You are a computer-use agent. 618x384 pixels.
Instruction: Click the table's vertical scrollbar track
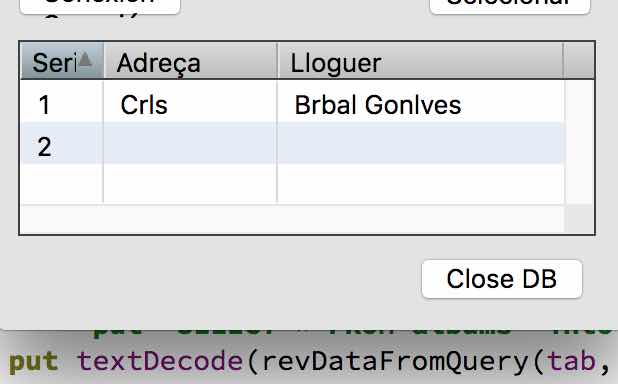pyautogui.click(x=579, y=142)
